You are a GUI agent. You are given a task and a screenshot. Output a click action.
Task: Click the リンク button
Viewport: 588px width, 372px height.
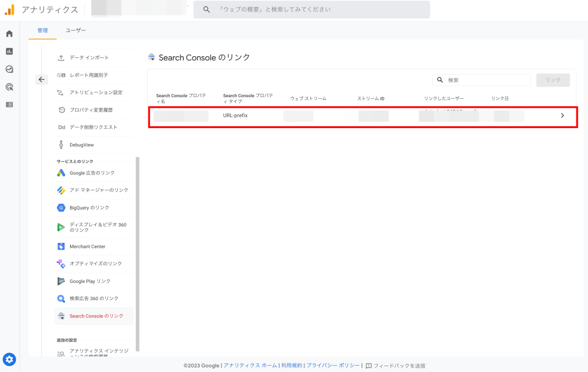tap(553, 80)
